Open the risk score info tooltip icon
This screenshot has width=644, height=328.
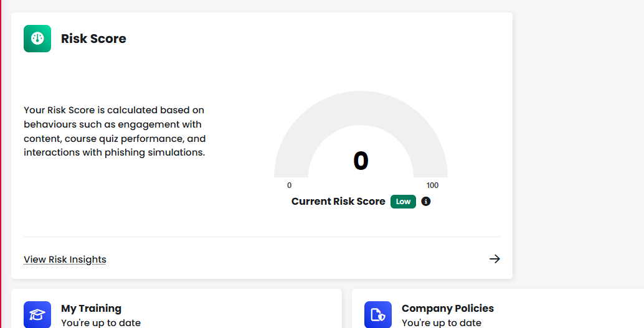point(426,201)
